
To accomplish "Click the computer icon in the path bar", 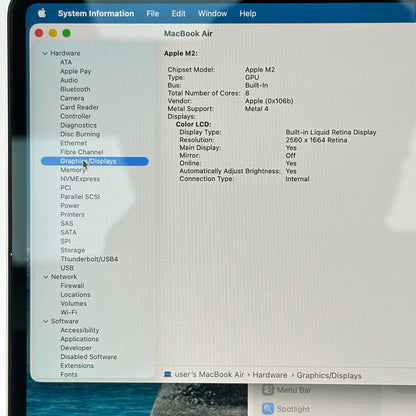I will pos(168,374).
